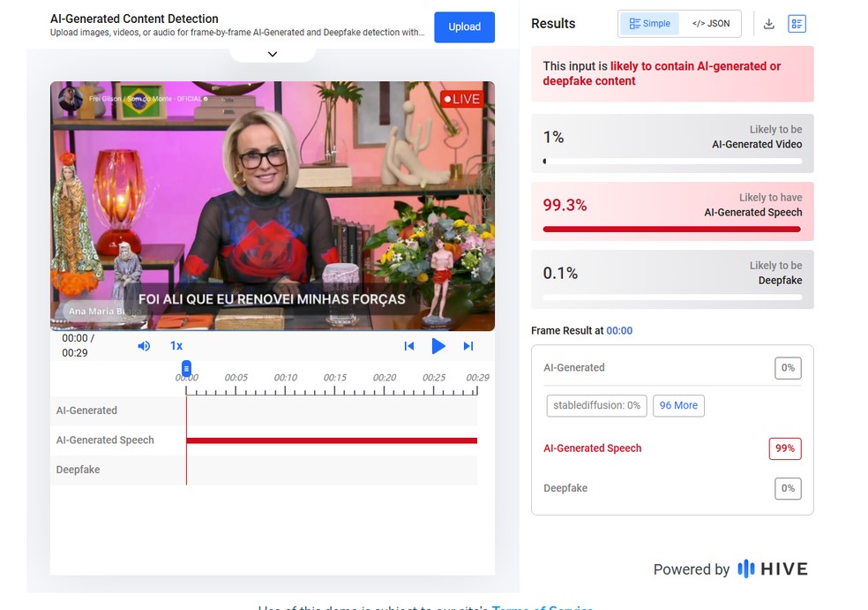Collapse the uploader panel with the chevron
868x610 pixels.
272,53
